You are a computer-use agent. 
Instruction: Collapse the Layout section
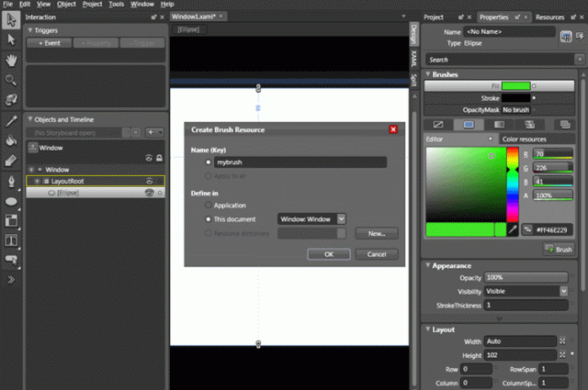coord(427,329)
